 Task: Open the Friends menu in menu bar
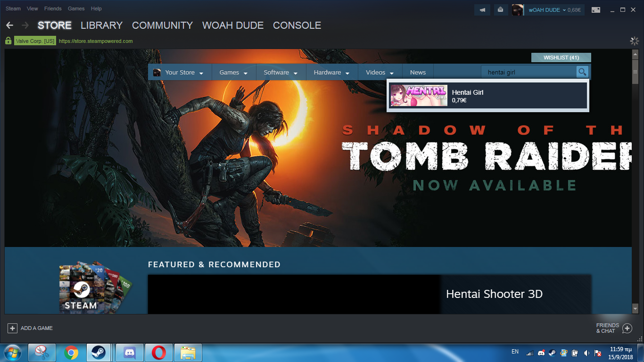[53, 8]
